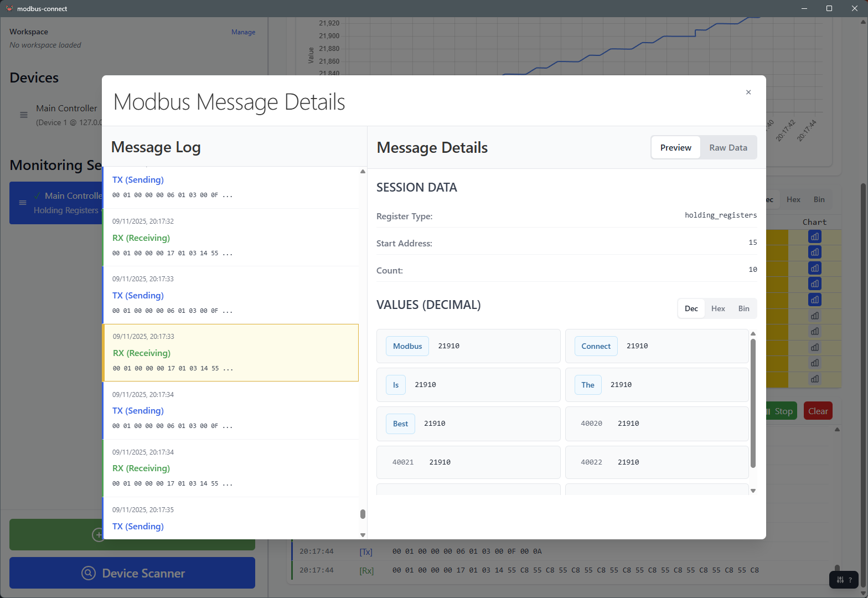Click the question mark help icon
This screenshot has height=598, width=868.
point(850,580)
